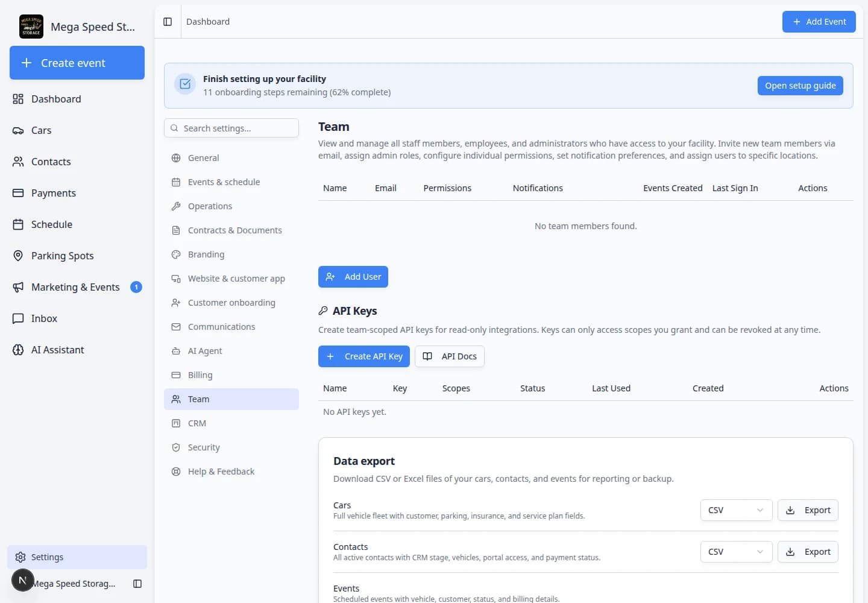Open the Cars export format dropdown
This screenshot has height=603, width=868.
point(736,510)
